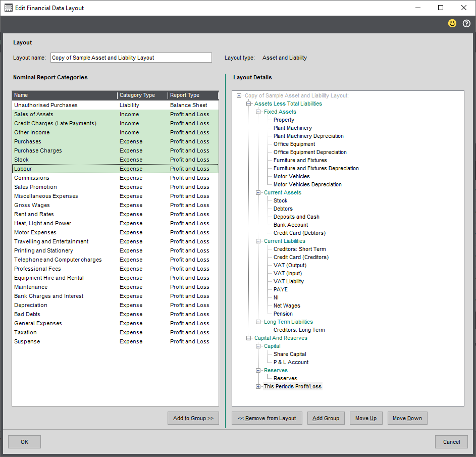Confirm changes with OK button

[24, 442]
